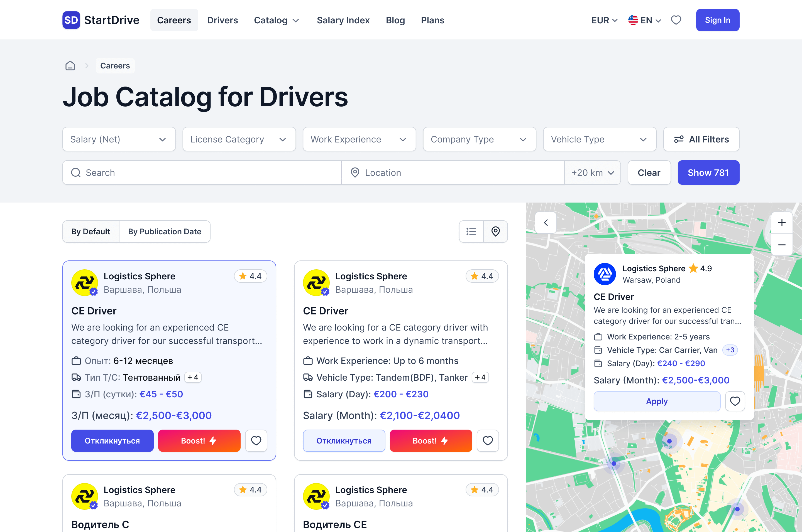Zoom out on the map
Viewport: 802px width, 532px height.
point(782,245)
